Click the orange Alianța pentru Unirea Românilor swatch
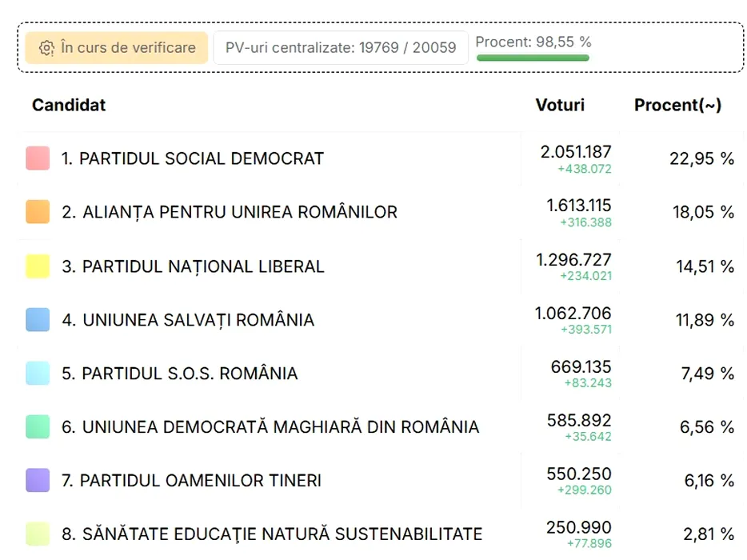 [x=38, y=212]
